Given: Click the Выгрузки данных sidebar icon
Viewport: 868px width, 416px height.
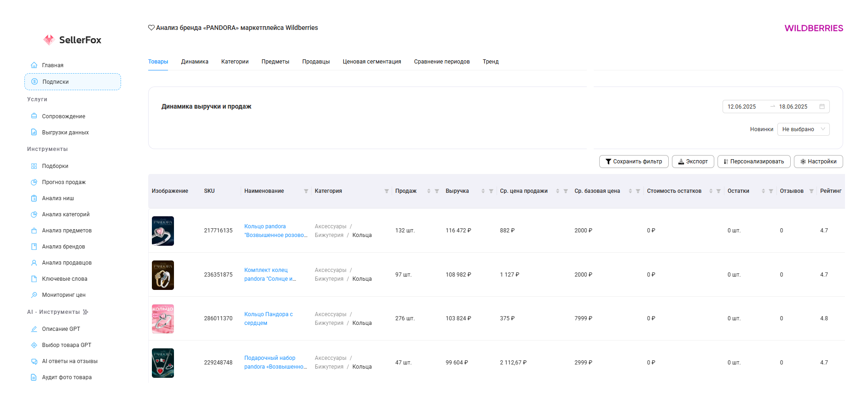Looking at the screenshot, I should click(x=34, y=132).
